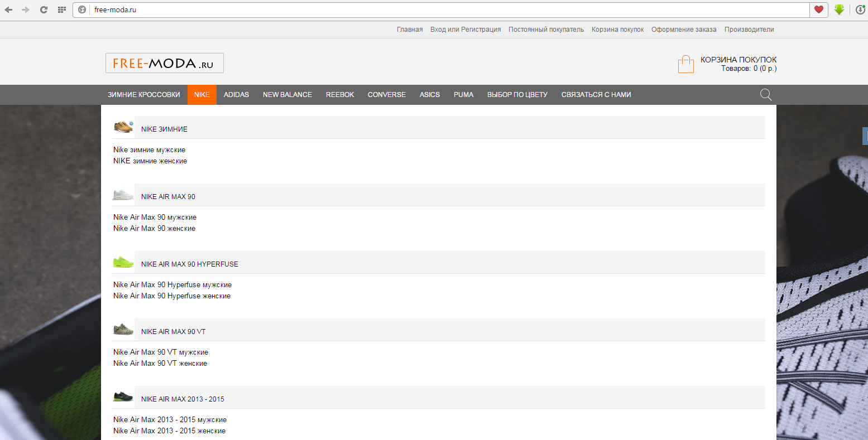868x440 pixels.
Task: Reload the page with the refresh icon
Action: point(44,9)
